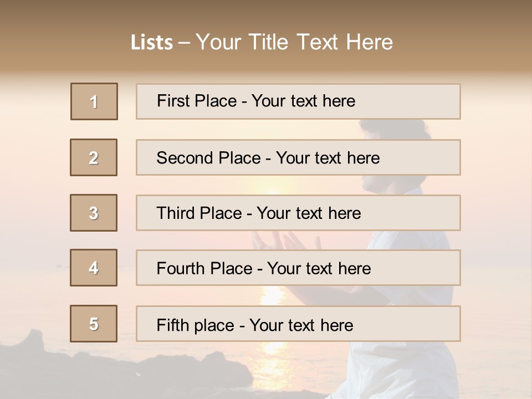Image resolution: width=532 pixels, height=399 pixels.
Task: Select the Fifth place text field
Action: click(x=298, y=324)
